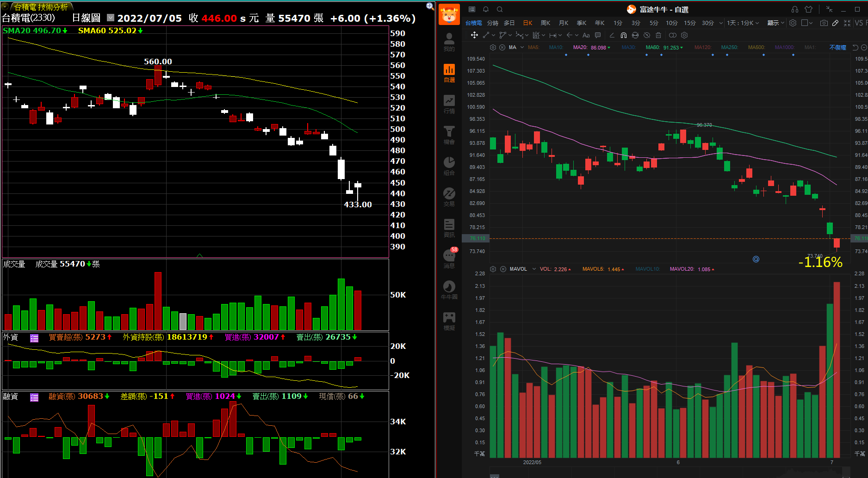Switch to the 月K tab
The width and height of the screenshot is (868, 478).
pos(564,23)
